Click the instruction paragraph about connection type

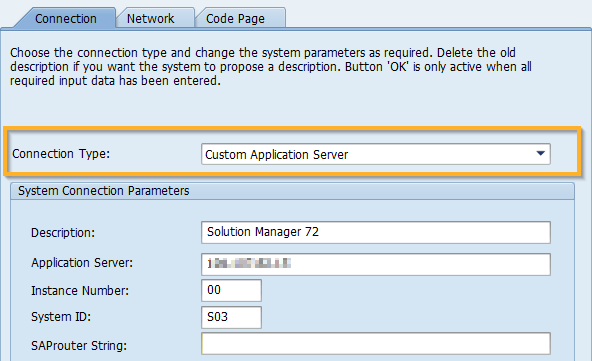point(271,66)
